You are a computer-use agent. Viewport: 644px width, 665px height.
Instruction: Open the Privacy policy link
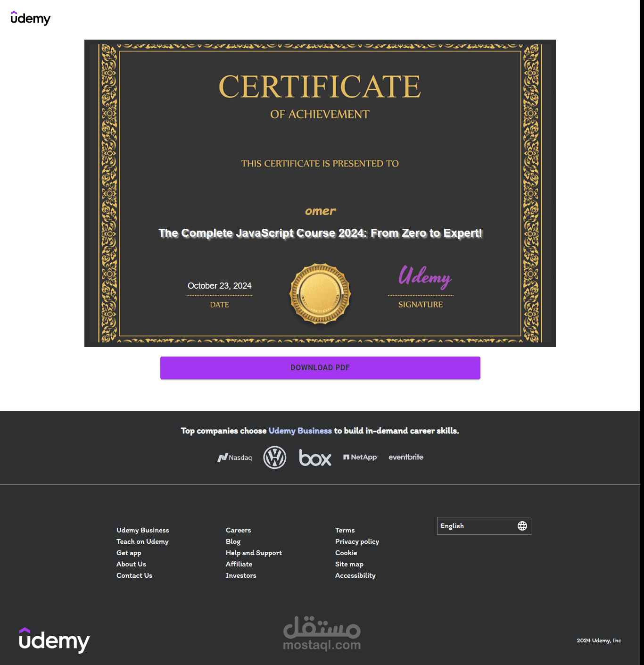(357, 541)
